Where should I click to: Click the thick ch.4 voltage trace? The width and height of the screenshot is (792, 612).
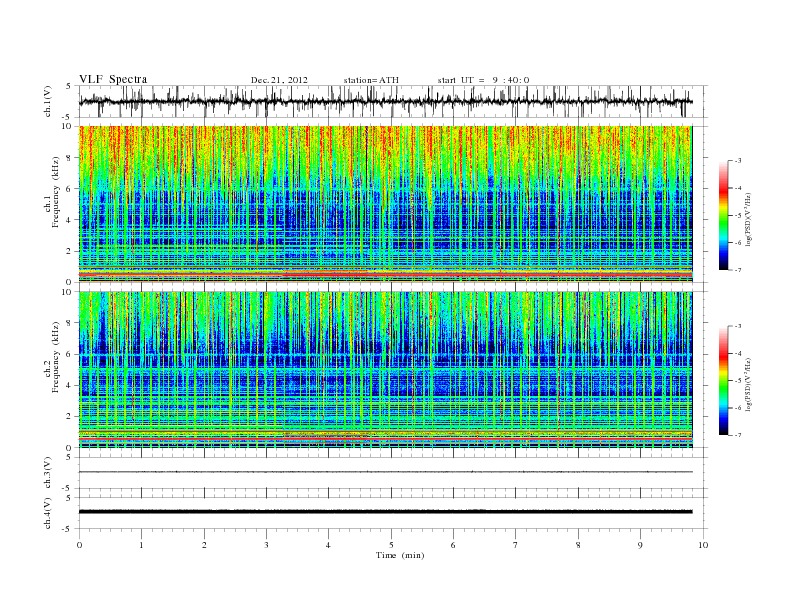385,512
